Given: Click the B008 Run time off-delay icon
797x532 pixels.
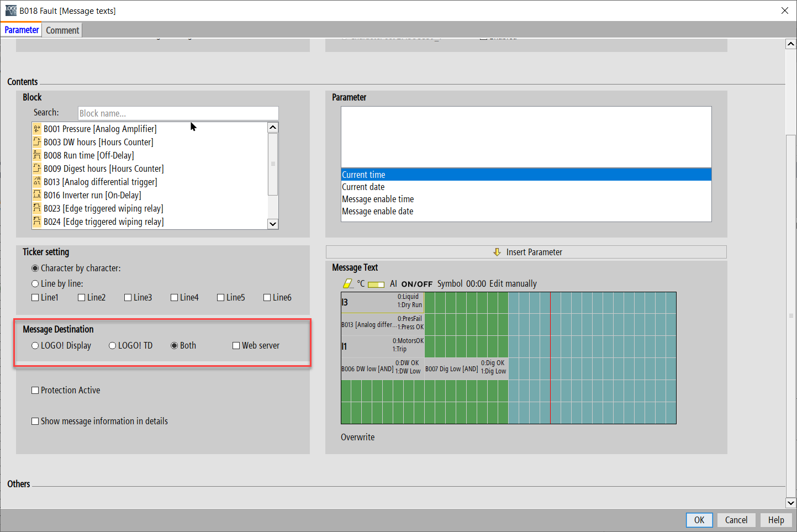Looking at the screenshot, I should (x=37, y=155).
